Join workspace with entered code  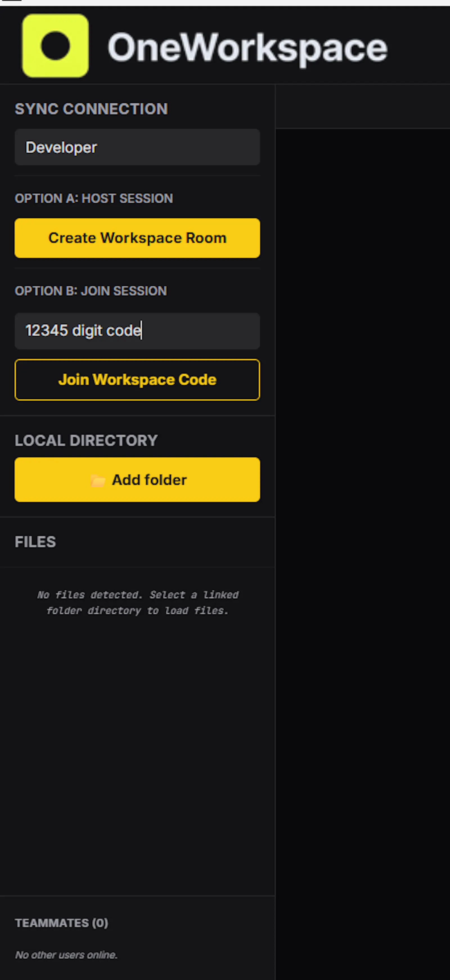point(138,380)
